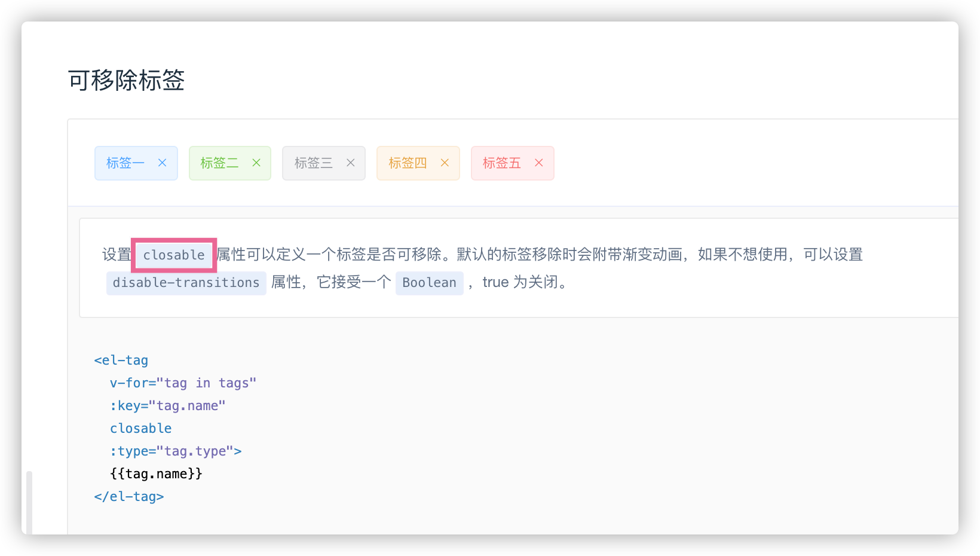This screenshot has width=980, height=556.
Task: Click the closable attribute in code block
Action: click(x=141, y=429)
